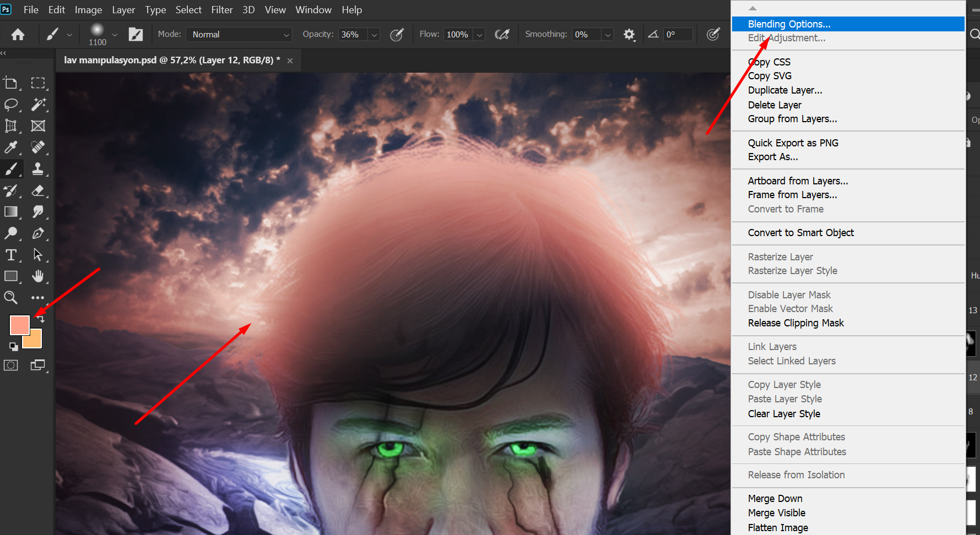Click the foreground color swatch
980x535 pixels.
(19, 325)
